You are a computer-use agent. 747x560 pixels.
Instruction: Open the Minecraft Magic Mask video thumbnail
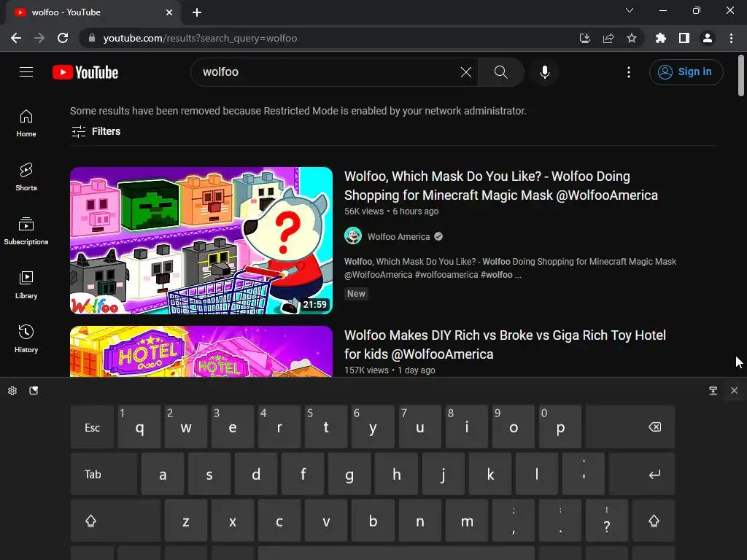click(x=201, y=241)
